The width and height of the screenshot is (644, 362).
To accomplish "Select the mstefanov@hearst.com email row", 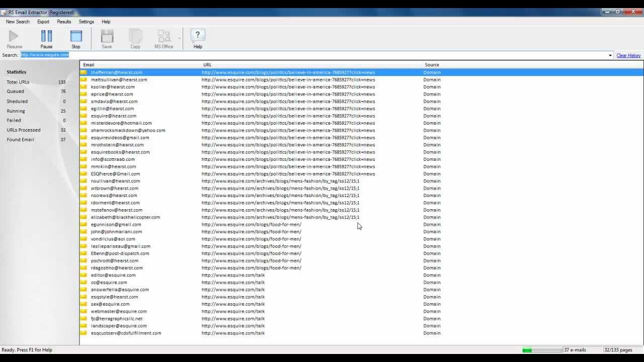I will 361,210.
